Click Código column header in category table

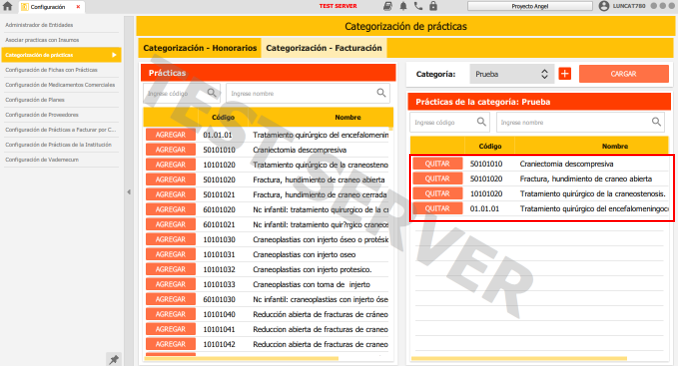click(490, 146)
